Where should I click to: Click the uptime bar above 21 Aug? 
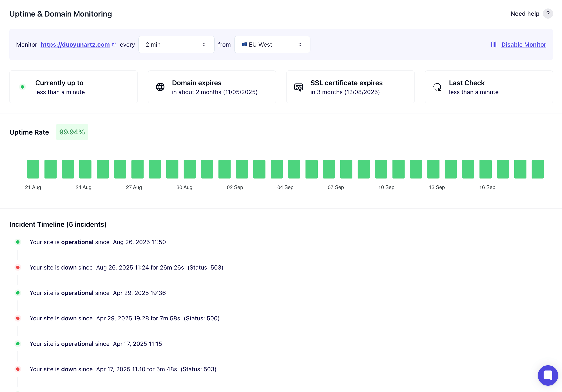pos(33,169)
